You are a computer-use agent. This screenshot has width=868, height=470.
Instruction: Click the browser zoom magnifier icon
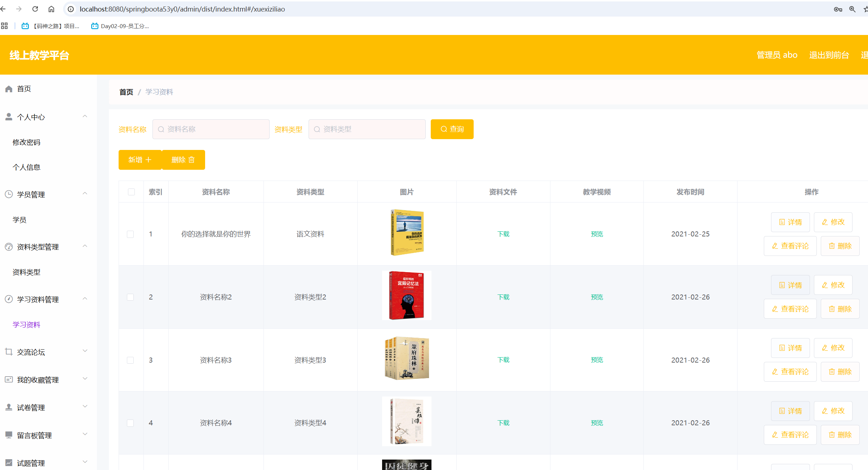[852, 9]
